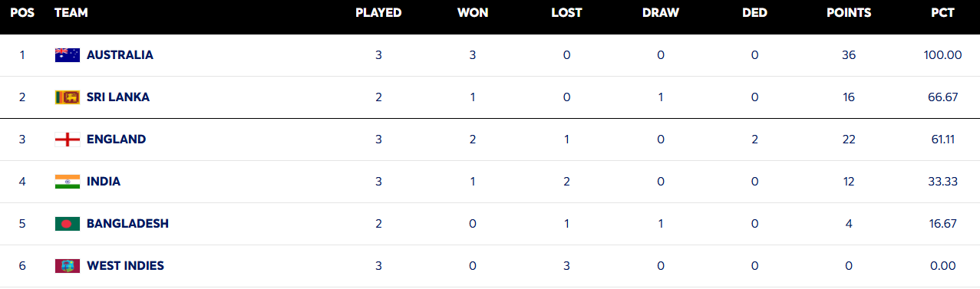
Task: Open the WEST INDIES team entry
Action: pos(125,266)
